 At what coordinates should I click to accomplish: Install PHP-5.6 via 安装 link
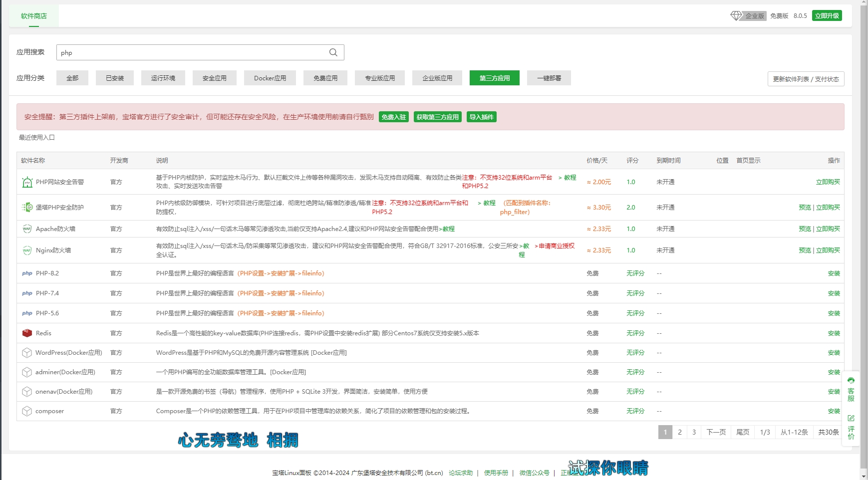coord(834,313)
